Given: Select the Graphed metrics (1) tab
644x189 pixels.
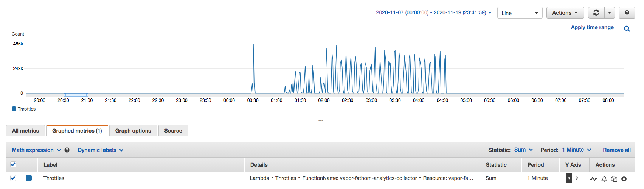Looking at the screenshot, I should [77, 131].
